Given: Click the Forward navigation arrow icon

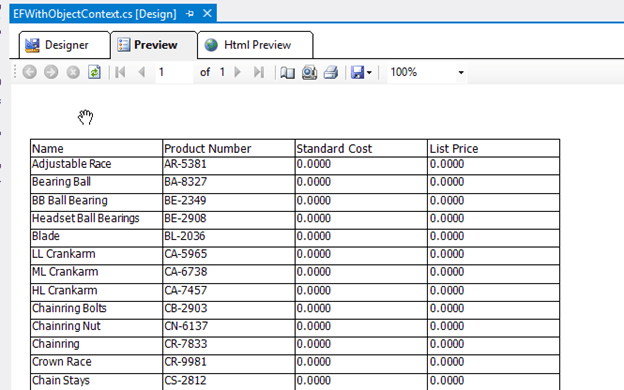Looking at the screenshot, I should [51, 72].
